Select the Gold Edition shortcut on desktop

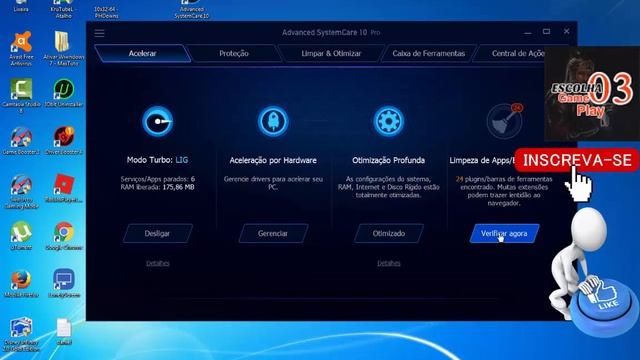(21, 335)
